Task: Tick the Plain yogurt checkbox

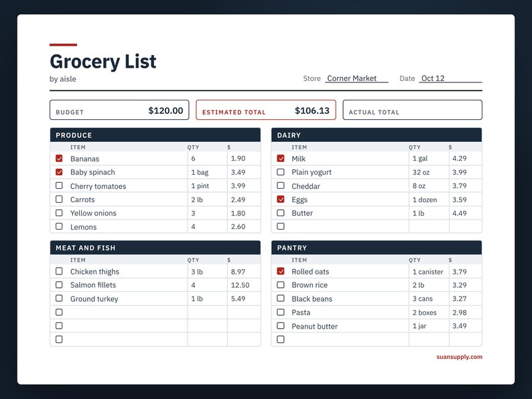Action: [281, 172]
